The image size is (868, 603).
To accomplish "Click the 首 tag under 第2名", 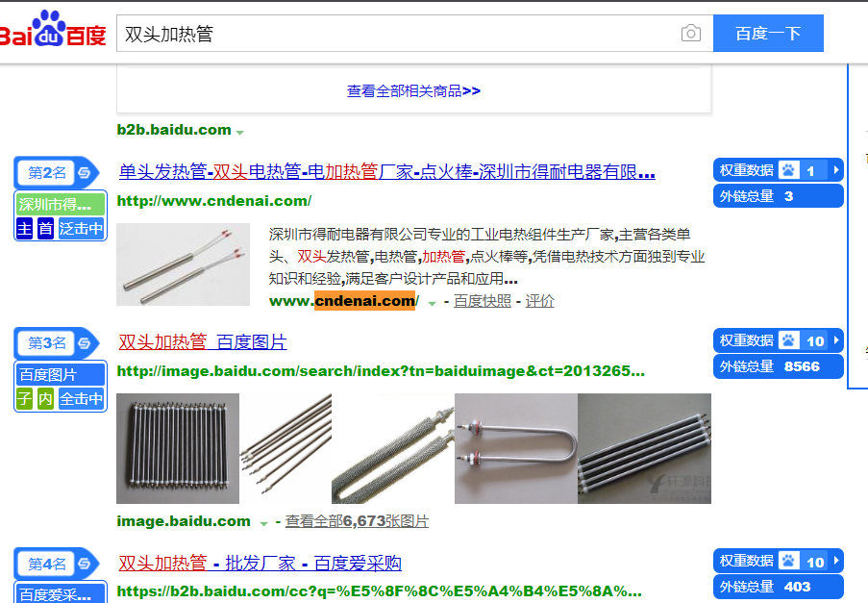I will click(x=45, y=228).
